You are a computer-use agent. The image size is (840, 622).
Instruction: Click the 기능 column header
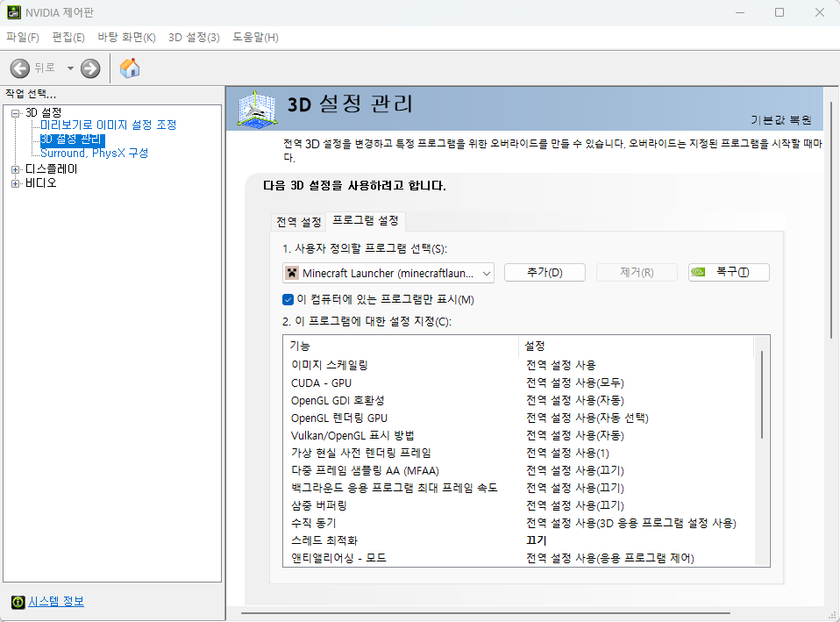point(401,346)
